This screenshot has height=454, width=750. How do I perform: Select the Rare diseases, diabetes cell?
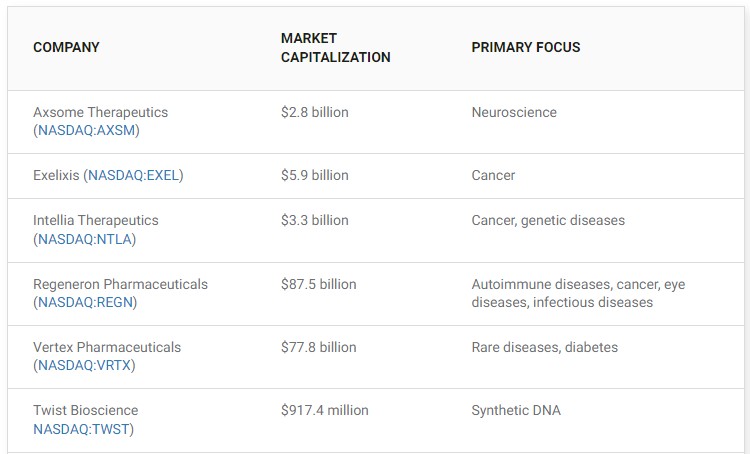(544, 347)
